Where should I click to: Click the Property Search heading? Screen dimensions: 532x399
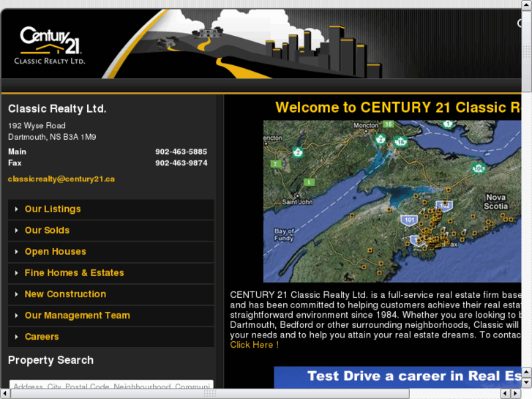(50, 360)
